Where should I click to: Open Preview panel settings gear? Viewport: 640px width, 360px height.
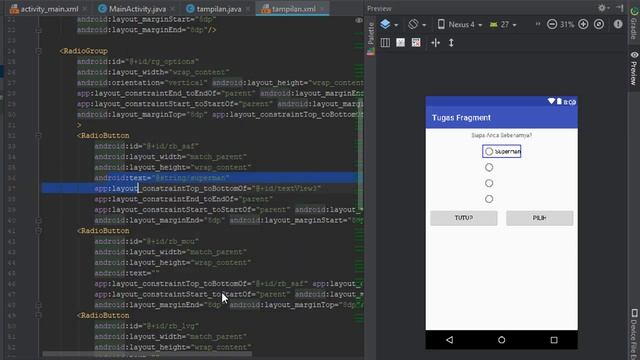tap(602, 8)
